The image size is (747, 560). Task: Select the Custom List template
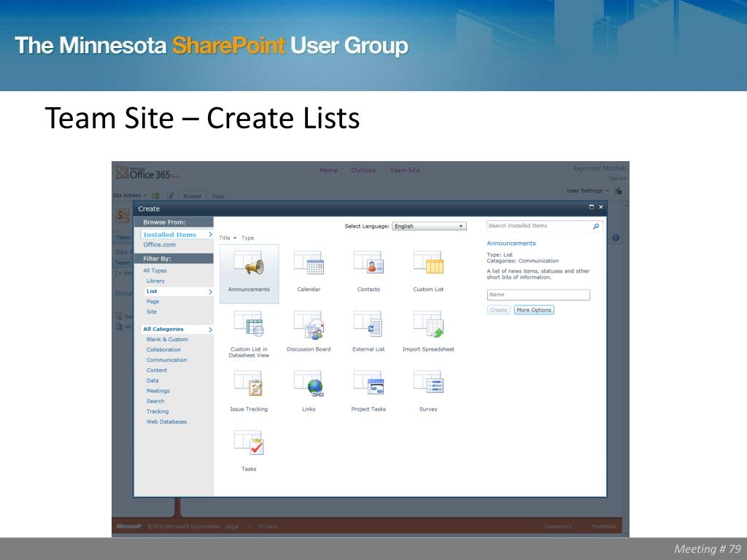click(x=428, y=262)
